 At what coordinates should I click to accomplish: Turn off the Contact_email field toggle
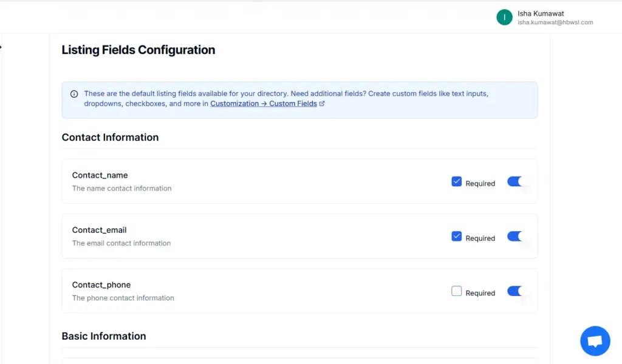515,237
